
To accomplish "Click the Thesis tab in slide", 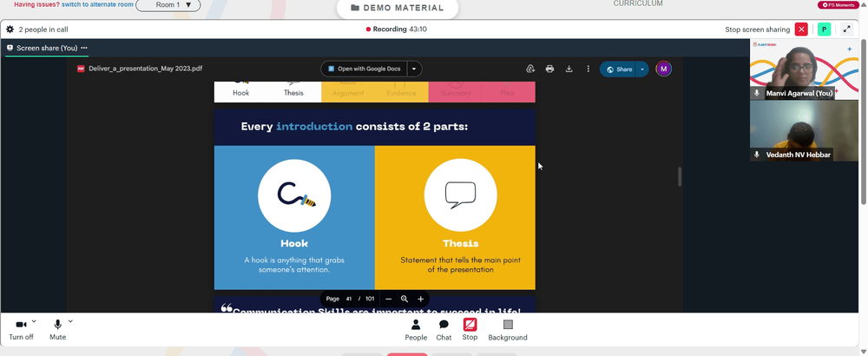I will coord(294,92).
